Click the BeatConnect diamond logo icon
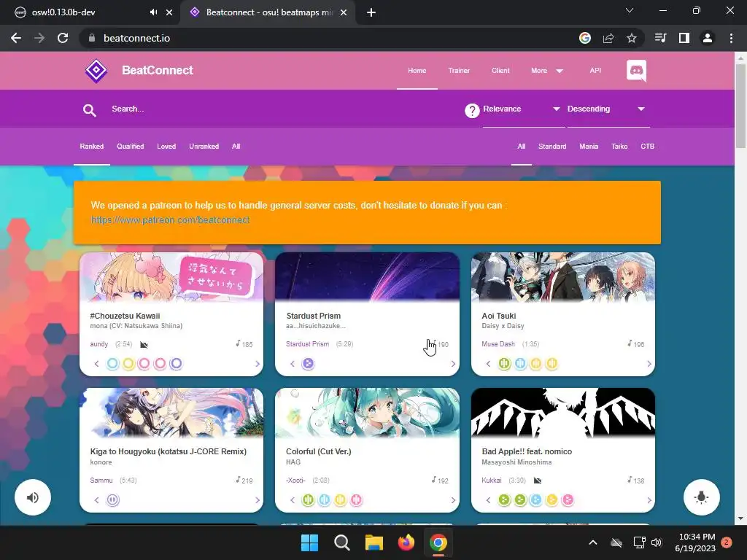Viewport: 747px width, 560px height. [x=96, y=71]
